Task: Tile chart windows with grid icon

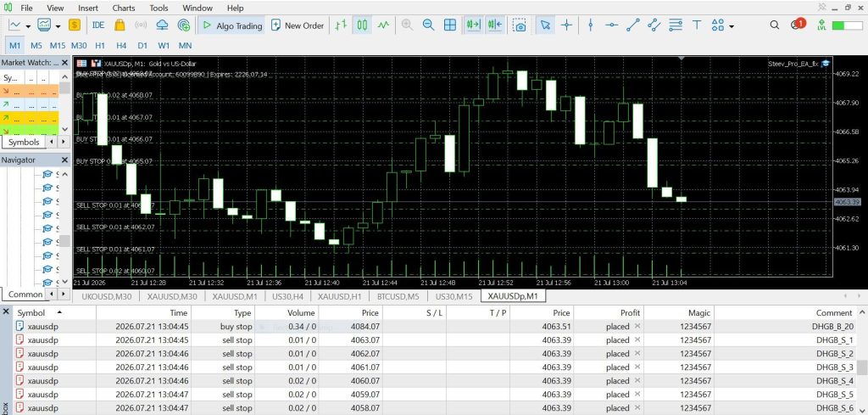Action: 450,25
